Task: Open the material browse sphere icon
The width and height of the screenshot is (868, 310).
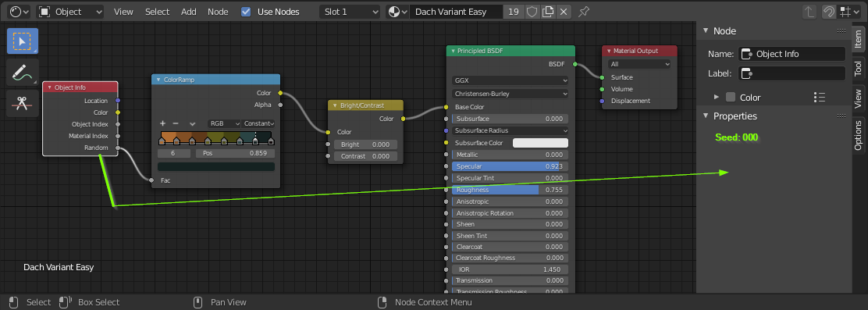Action: (x=397, y=12)
